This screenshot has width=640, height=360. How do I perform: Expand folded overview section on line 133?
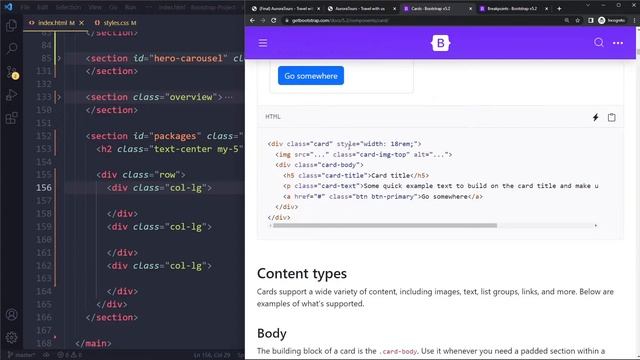tap(59, 97)
